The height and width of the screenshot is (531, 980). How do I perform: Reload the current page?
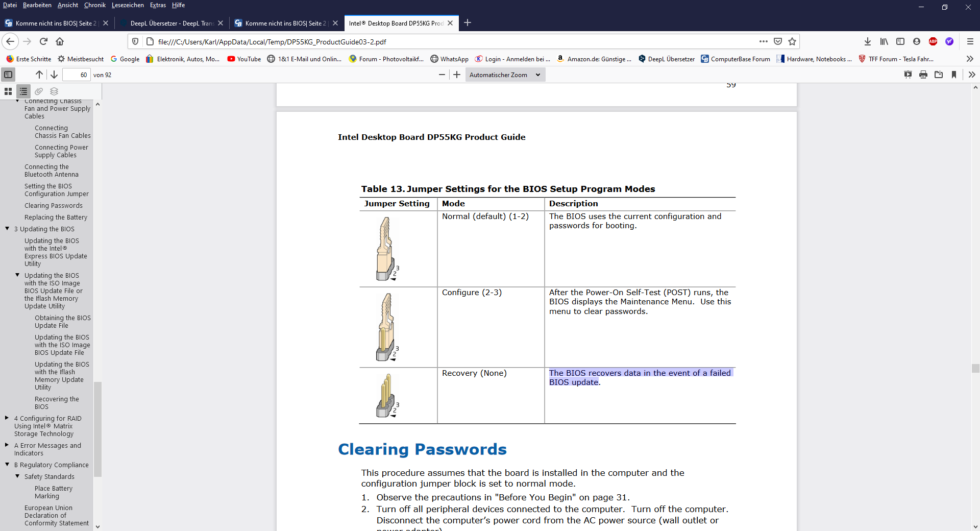click(x=44, y=41)
